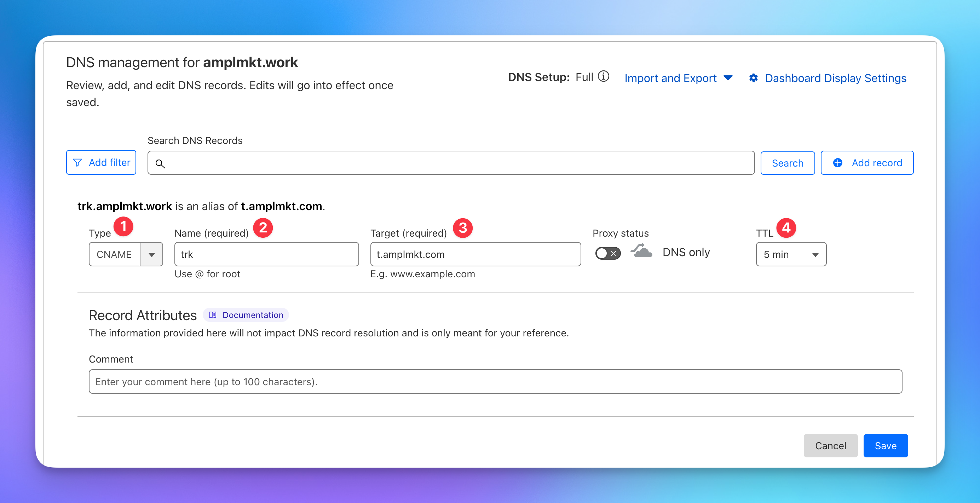
Task: Open the TTL 5 min dropdown
Action: coord(791,255)
